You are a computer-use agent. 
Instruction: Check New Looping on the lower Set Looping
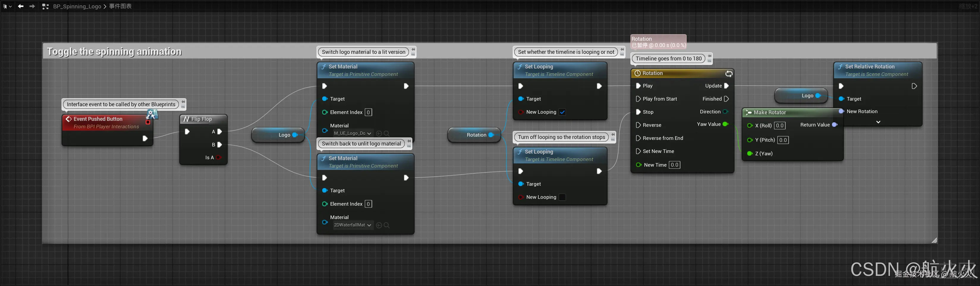pos(562,197)
